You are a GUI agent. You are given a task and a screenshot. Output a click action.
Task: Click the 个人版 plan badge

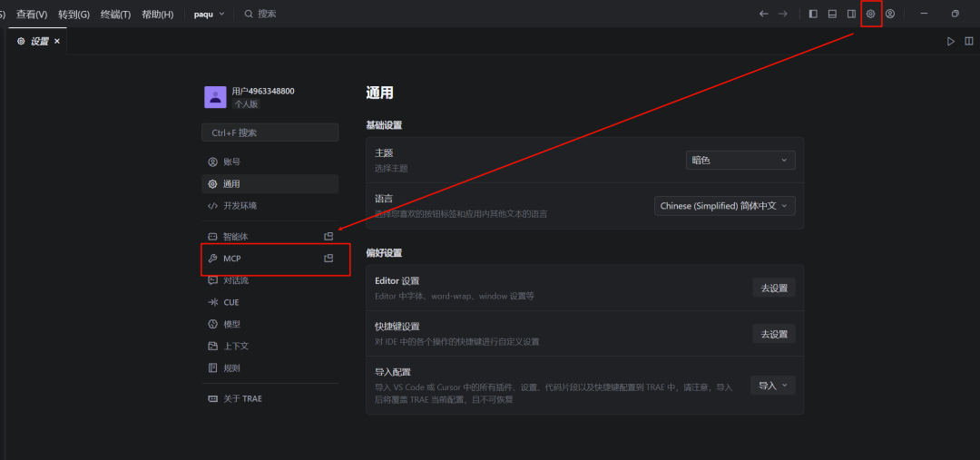coord(246,104)
